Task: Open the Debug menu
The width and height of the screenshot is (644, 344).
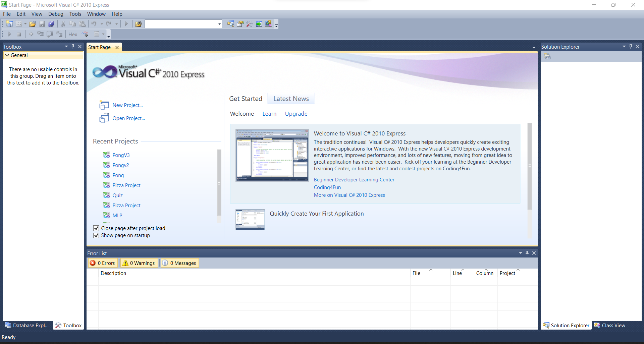Action: coord(56,14)
